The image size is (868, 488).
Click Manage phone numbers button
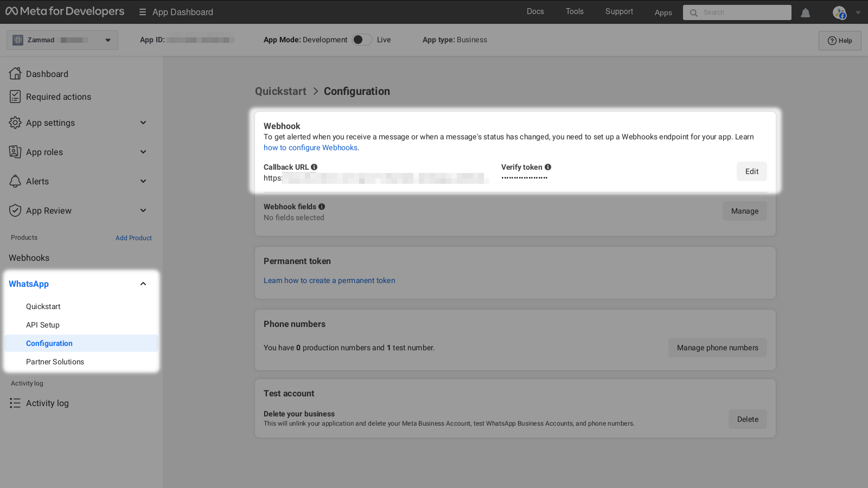coord(718,348)
